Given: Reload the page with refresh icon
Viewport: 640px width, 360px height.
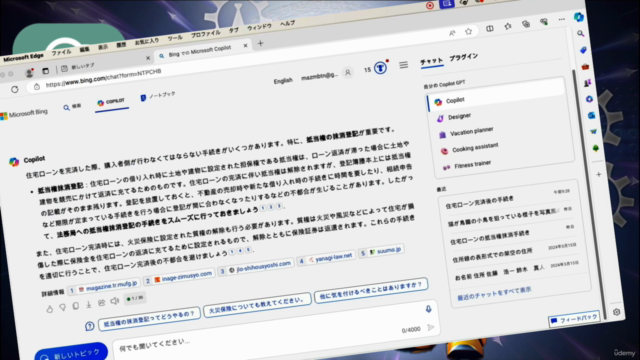Looking at the screenshot, I should coord(15,89).
